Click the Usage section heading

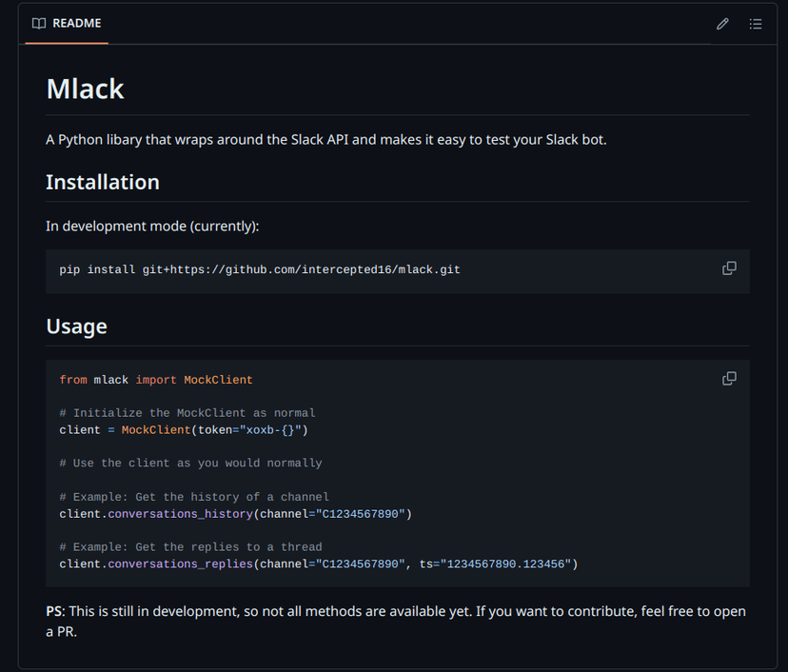tap(76, 326)
